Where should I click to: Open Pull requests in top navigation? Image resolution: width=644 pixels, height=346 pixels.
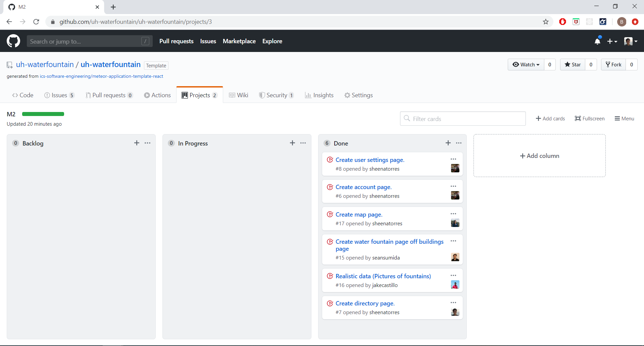(x=177, y=41)
